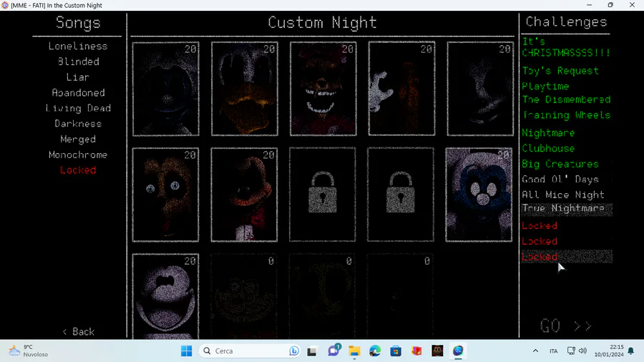The image size is (644, 362).
Task: Select the character card with the red hat
Action: tap(244, 195)
